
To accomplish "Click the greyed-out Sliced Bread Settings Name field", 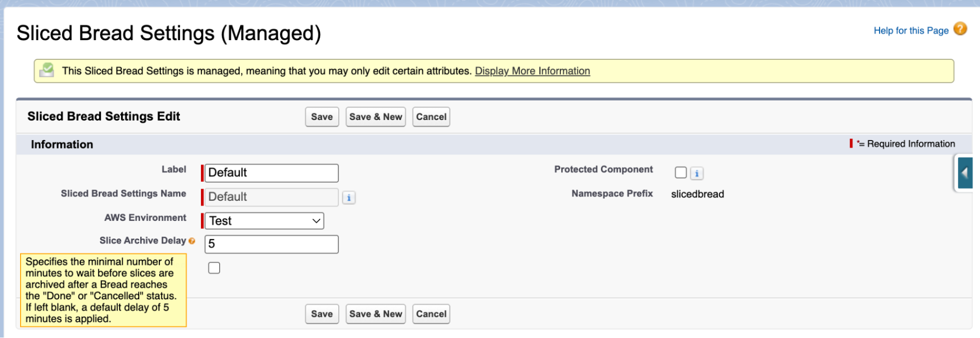I will [271, 197].
